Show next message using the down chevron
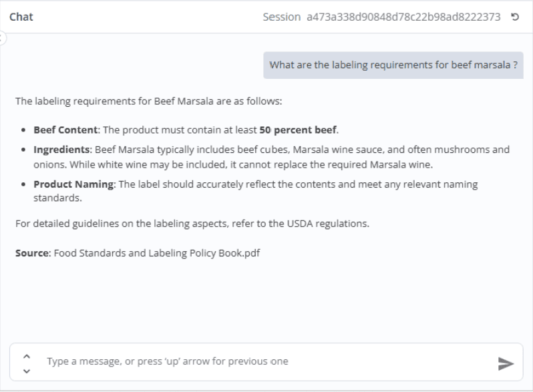 tap(27, 371)
